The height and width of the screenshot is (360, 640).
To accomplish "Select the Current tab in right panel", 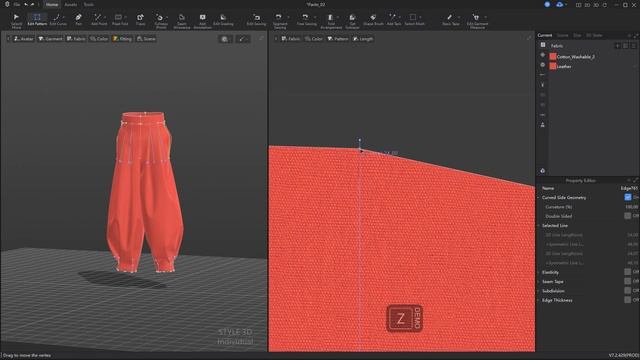I will pyautogui.click(x=544, y=36).
